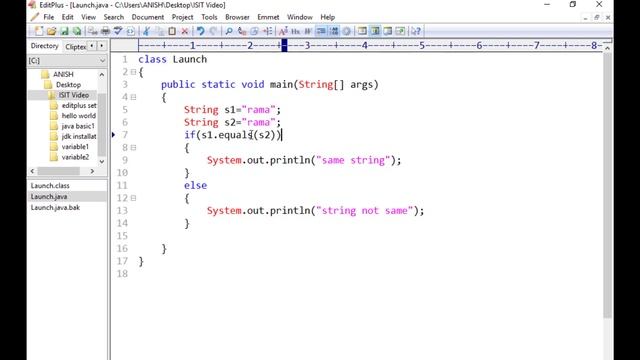Collapse the if block fold on line 8
640x360 pixels.
(133, 147)
